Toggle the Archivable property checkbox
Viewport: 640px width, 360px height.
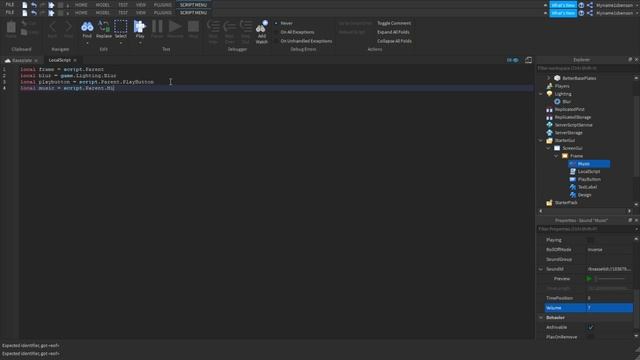tap(591, 327)
